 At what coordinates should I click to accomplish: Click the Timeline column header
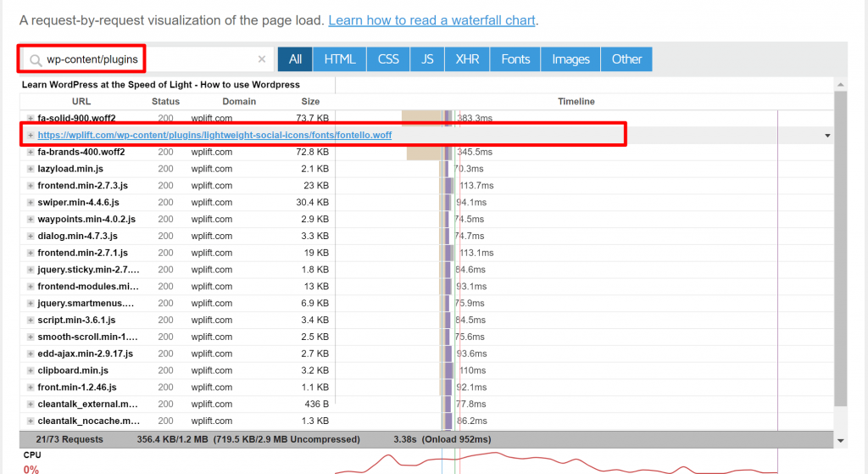pos(576,102)
